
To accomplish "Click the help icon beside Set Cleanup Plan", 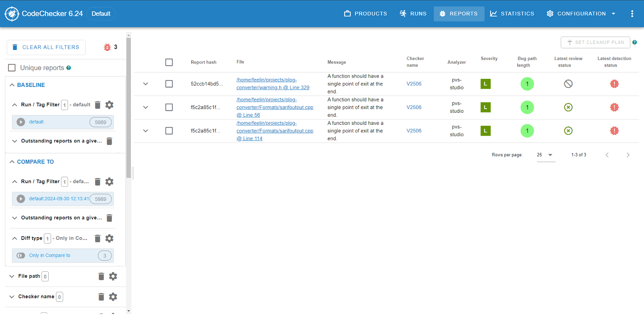I will (635, 42).
